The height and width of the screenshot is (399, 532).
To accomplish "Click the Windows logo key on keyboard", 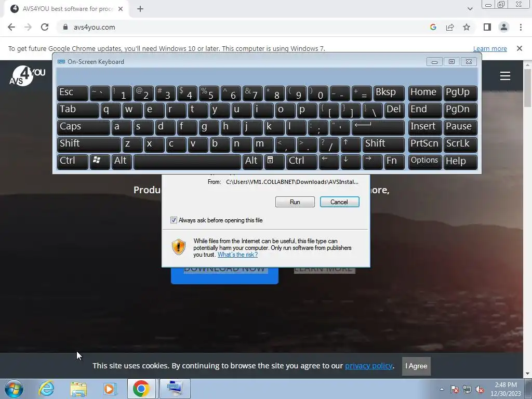I will (100, 162).
